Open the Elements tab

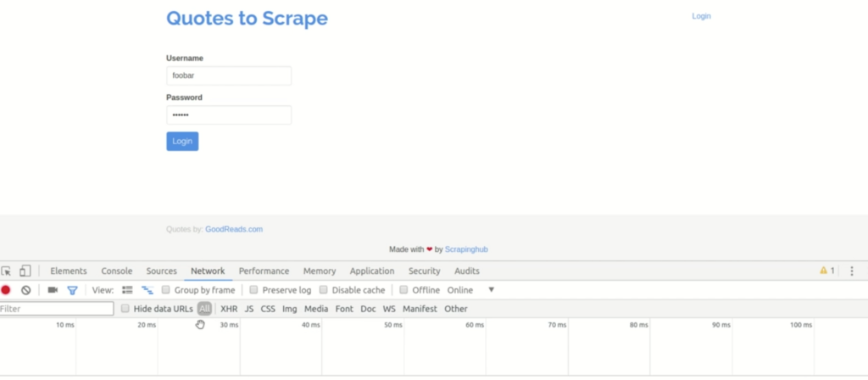click(x=69, y=271)
